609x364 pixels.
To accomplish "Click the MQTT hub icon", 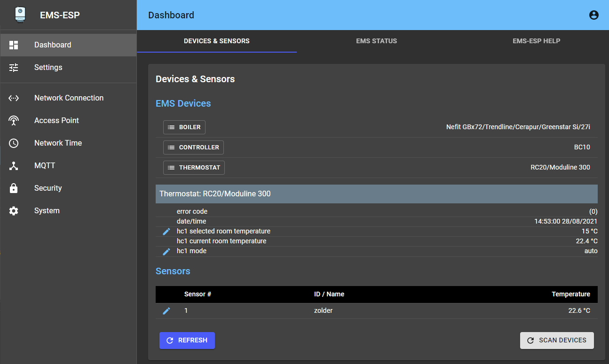I will click(14, 166).
